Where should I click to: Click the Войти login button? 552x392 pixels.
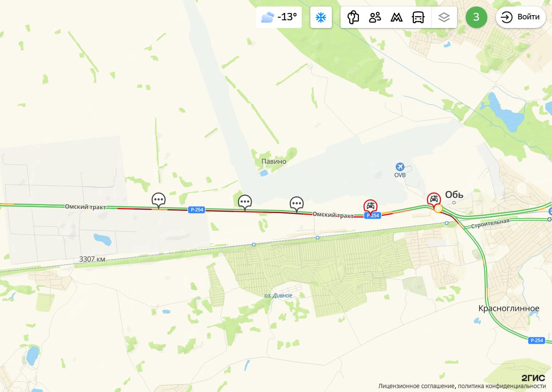521,17
